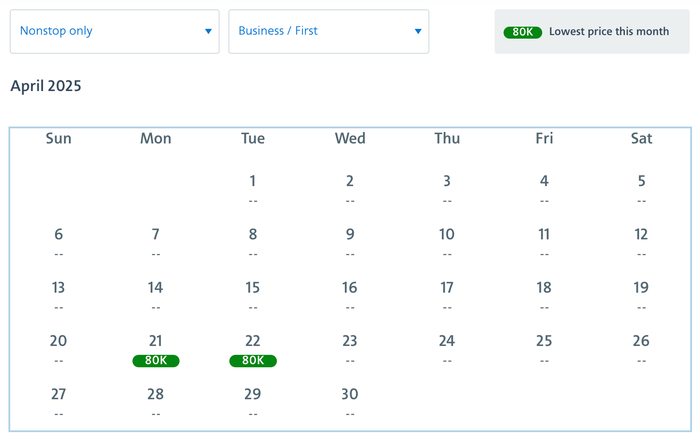Click the date April 26

(642, 341)
